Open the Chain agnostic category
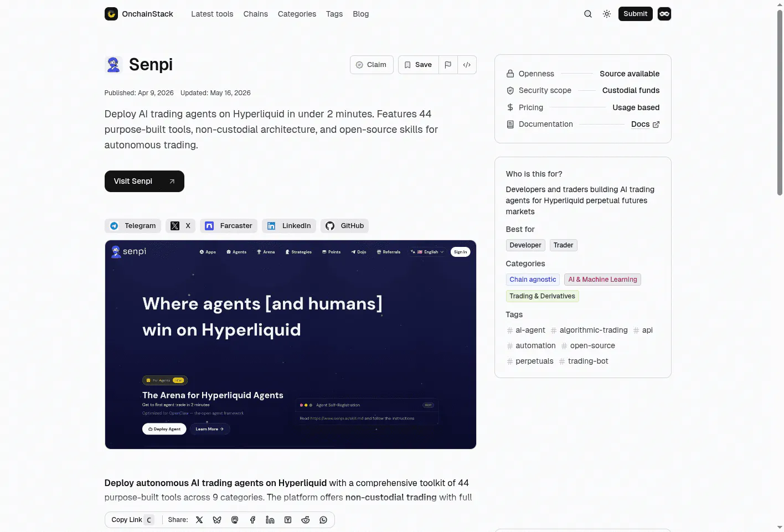 click(x=533, y=280)
